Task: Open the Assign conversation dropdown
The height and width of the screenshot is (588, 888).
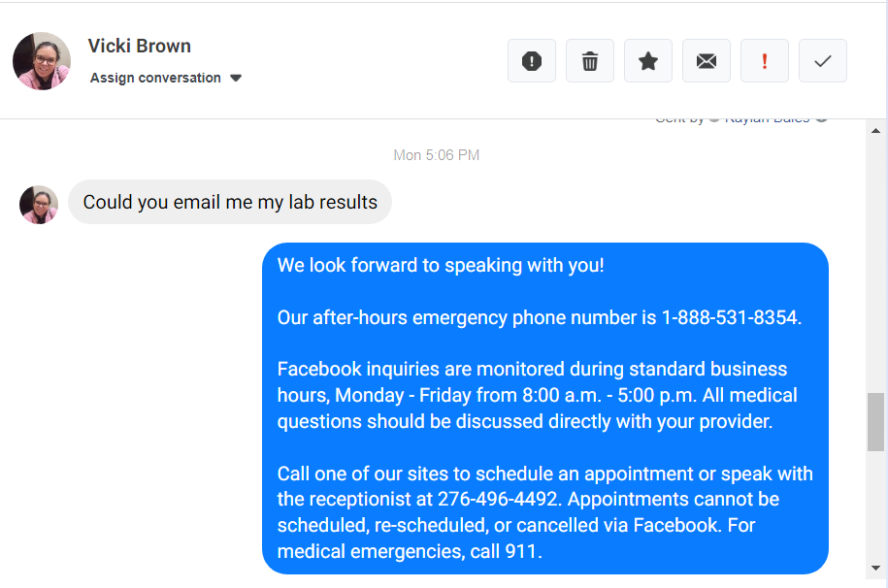Action: pos(155,78)
